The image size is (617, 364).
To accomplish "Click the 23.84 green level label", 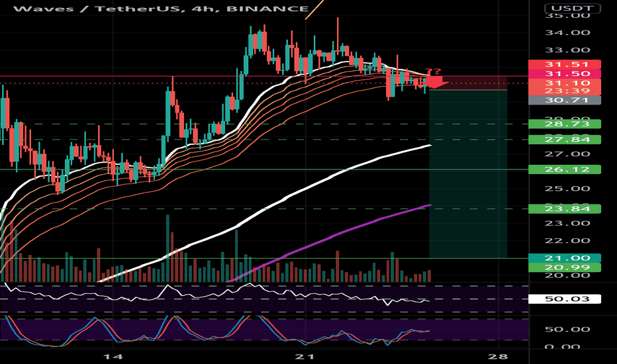I will click(565, 208).
